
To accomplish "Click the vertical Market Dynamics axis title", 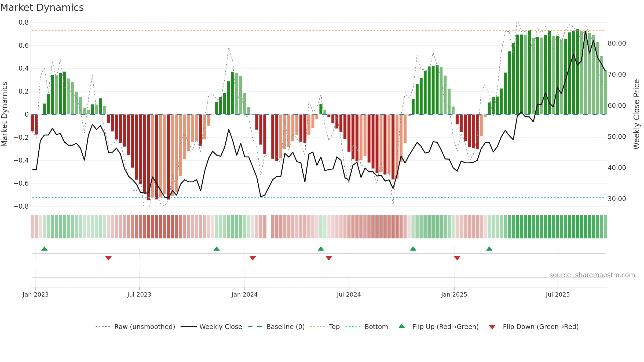I will pyautogui.click(x=4, y=114).
